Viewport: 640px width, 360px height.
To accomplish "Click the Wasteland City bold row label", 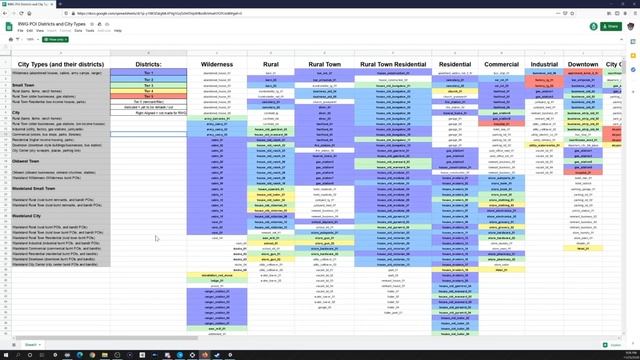I will [x=27, y=216].
